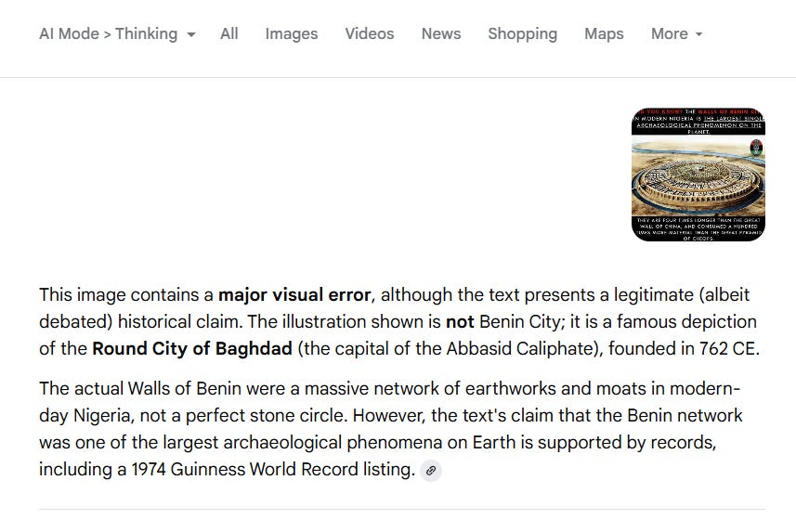Click the phrase 'founded in 762 CE'
The width and height of the screenshot is (796, 532).
click(x=683, y=349)
